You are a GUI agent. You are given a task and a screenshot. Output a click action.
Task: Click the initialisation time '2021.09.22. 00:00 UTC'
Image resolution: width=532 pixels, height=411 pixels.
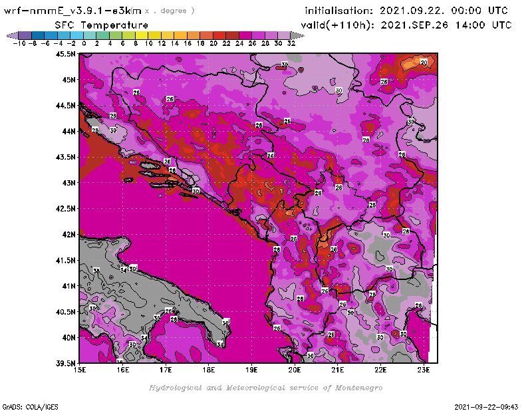click(444, 11)
